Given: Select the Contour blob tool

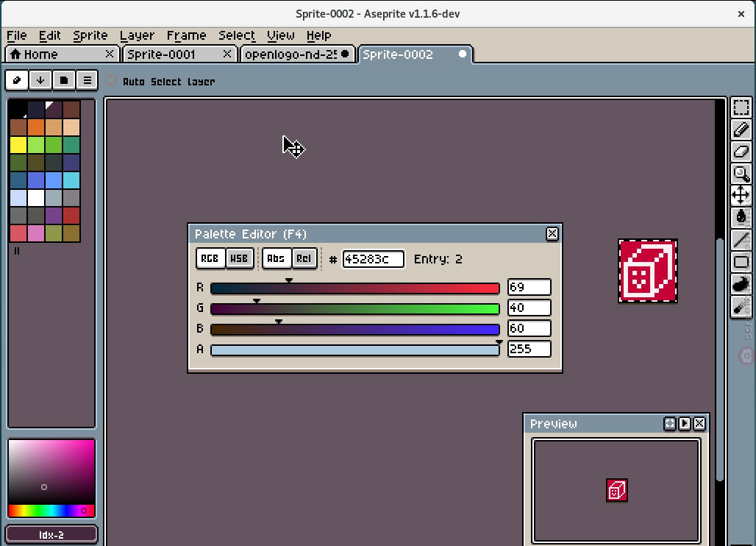Looking at the screenshot, I should click(x=741, y=284).
